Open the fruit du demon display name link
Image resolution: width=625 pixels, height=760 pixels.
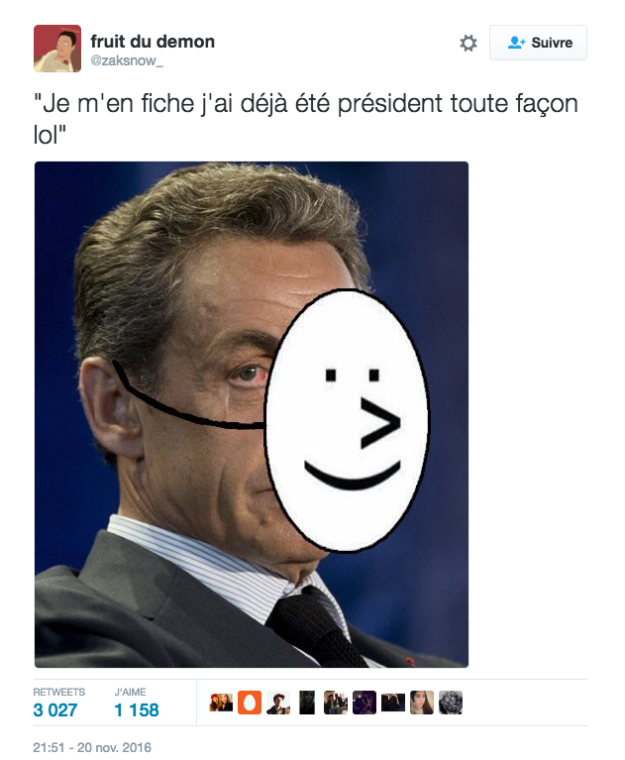pyautogui.click(x=152, y=42)
